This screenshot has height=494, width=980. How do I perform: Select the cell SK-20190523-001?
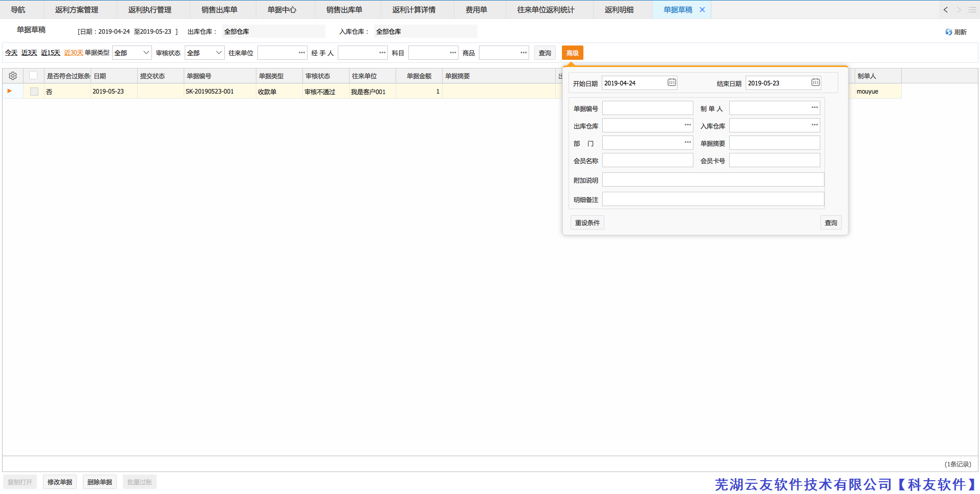coord(220,92)
